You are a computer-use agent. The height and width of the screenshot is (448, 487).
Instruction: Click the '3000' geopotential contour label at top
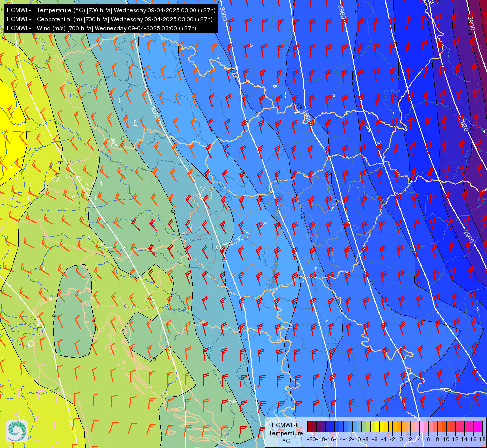coord(223,14)
